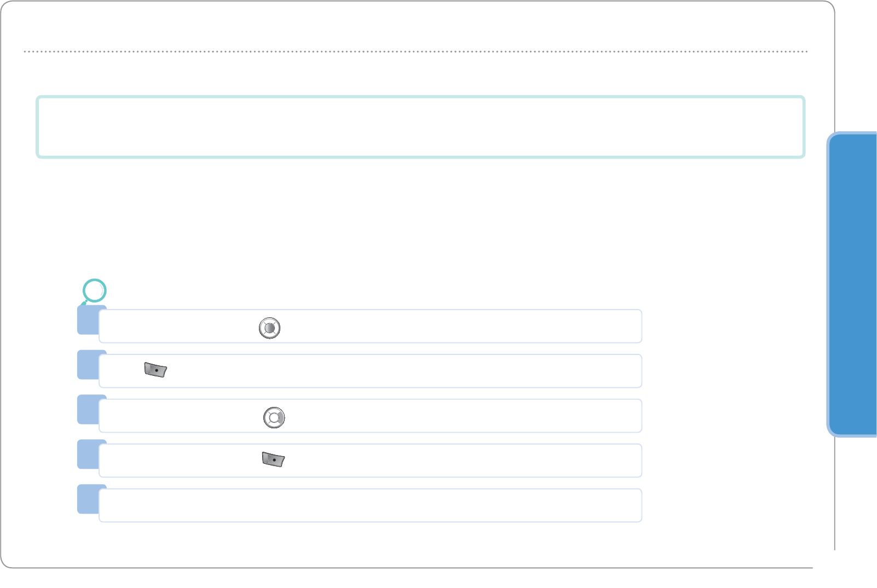Click the hollow-center navigation key icon

[x=274, y=417]
